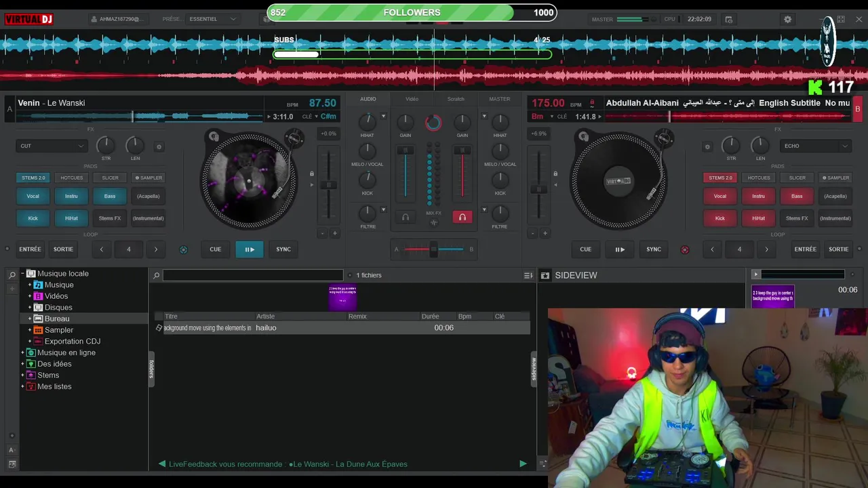868x488 pixels.
Task: Click the font size A icon
Action: click(x=12, y=450)
